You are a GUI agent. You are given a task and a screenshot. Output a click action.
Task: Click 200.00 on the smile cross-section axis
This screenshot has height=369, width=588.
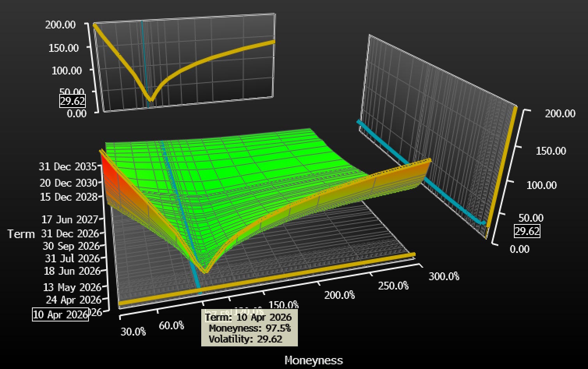pos(60,25)
